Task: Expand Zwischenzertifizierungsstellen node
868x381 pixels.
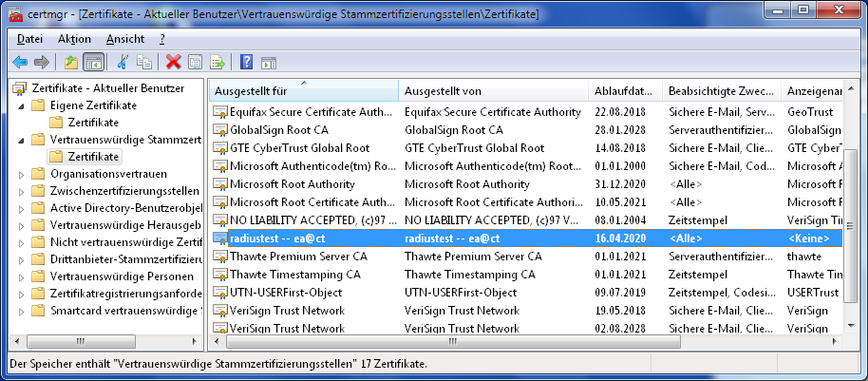Action: pos(21,192)
